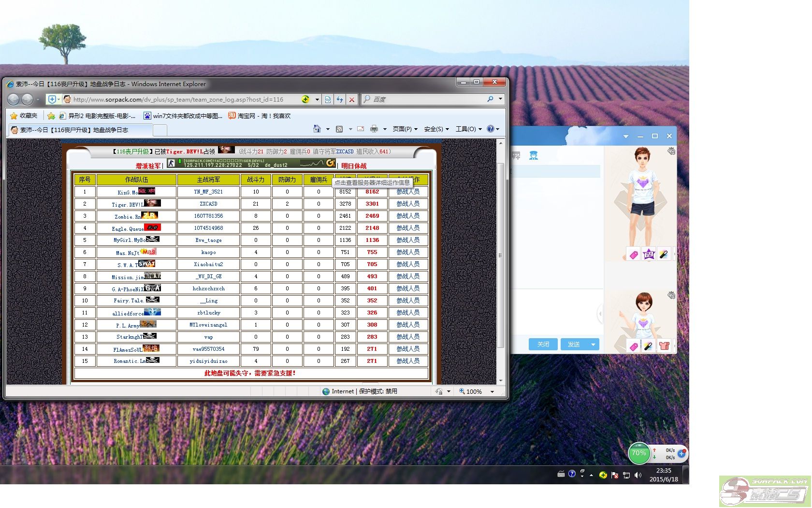Click the IE back navigation button

tap(14, 99)
